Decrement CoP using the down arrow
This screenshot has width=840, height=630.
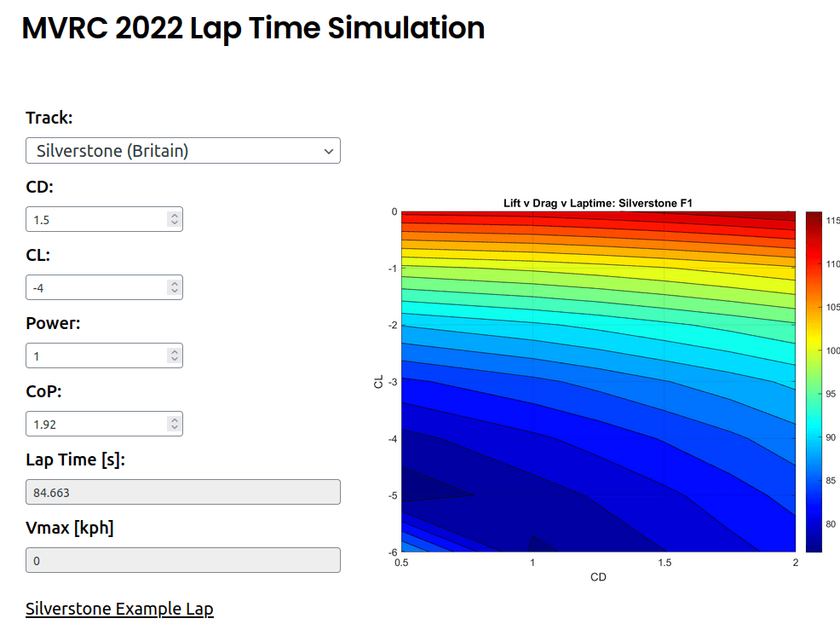point(174,429)
